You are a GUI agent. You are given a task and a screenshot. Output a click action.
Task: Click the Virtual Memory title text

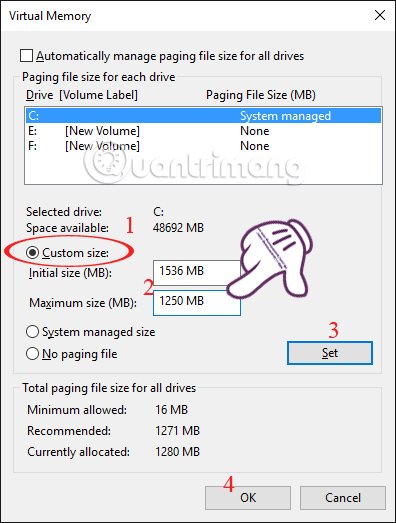click(x=50, y=16)
